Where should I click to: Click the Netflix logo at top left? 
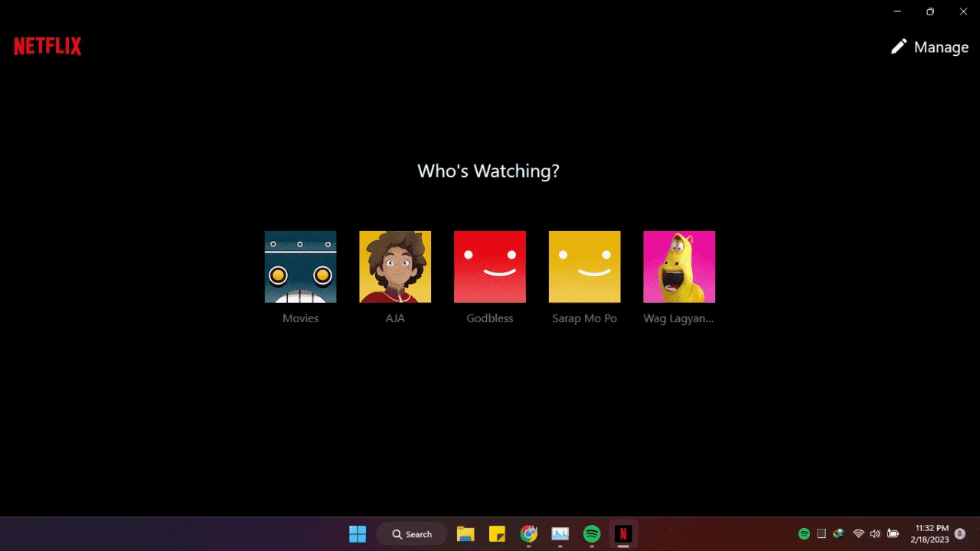click(47, 47)
